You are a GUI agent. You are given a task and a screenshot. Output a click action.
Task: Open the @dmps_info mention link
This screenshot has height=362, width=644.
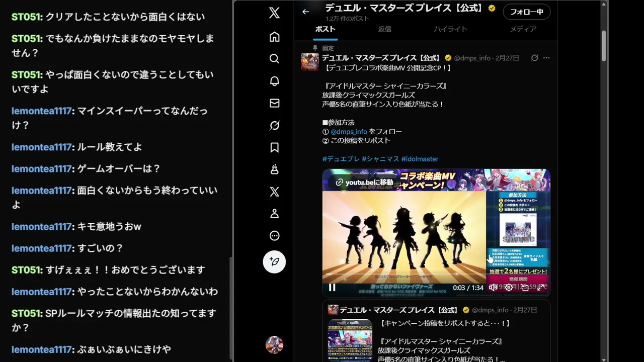[349, 132]
